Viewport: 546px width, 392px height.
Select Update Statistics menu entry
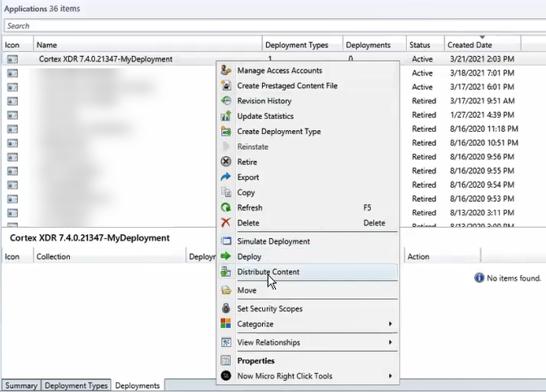308,116
